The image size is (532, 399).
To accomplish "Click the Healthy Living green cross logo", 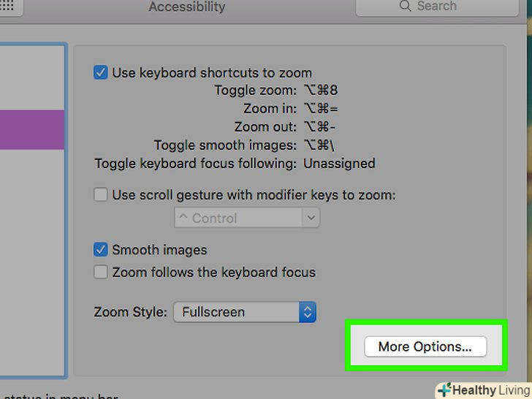I will (x=444, y=389).
